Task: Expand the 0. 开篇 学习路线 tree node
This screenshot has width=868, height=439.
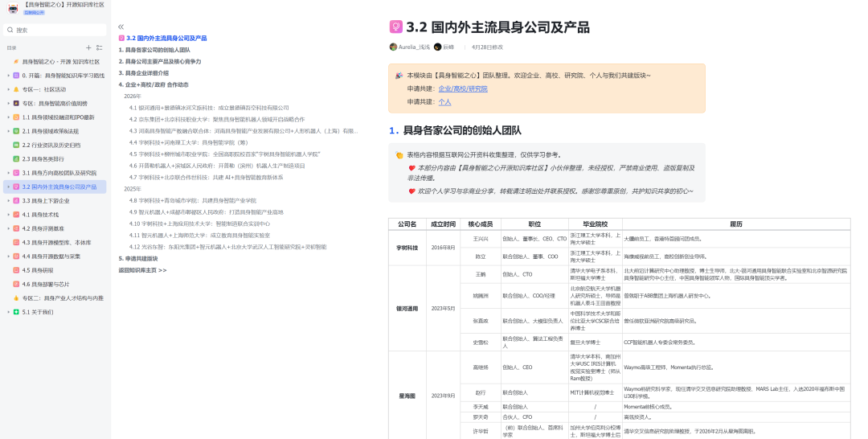Action: 8,76
